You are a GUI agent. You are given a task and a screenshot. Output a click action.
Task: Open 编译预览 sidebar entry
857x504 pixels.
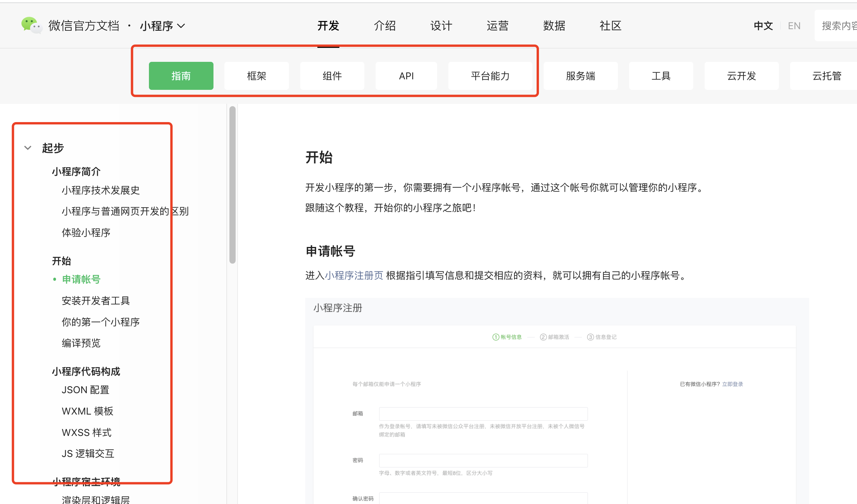[81, 343]
